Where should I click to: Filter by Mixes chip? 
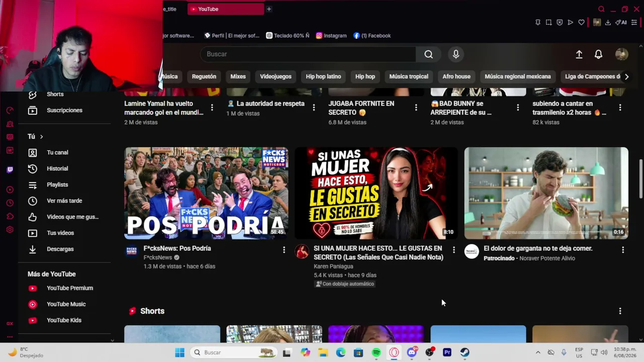[x=238, y=76]
